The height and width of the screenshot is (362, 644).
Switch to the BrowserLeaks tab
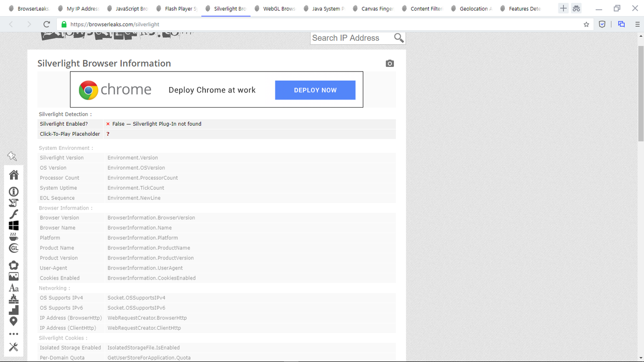tap(29, 9)
